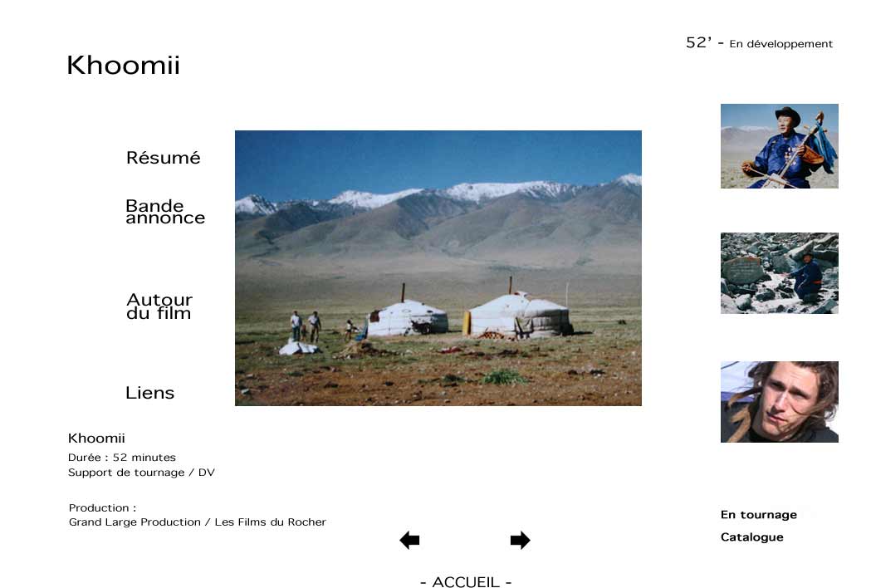This screenshot has height=588, width=871.
Task: Open the En tournage category
Action: pos(758,515)
